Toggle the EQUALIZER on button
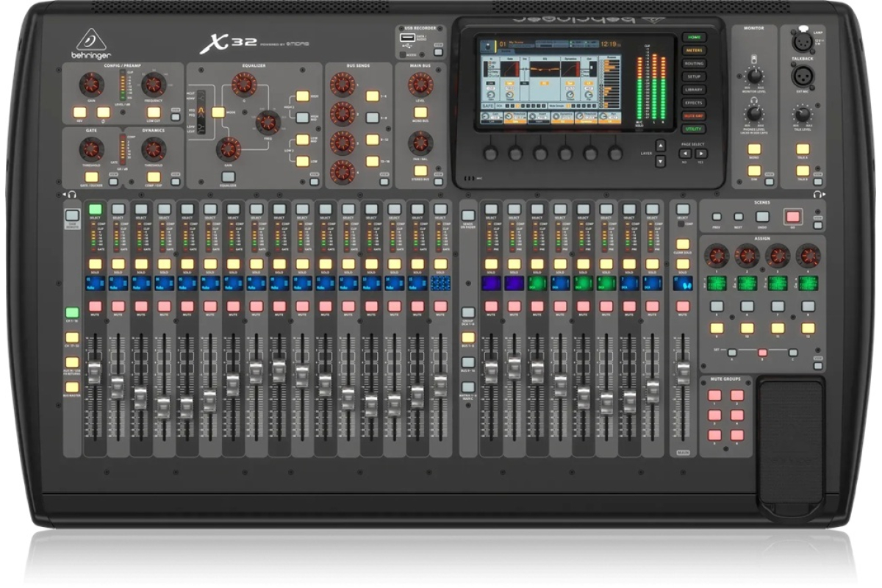 tap(227, 177)
